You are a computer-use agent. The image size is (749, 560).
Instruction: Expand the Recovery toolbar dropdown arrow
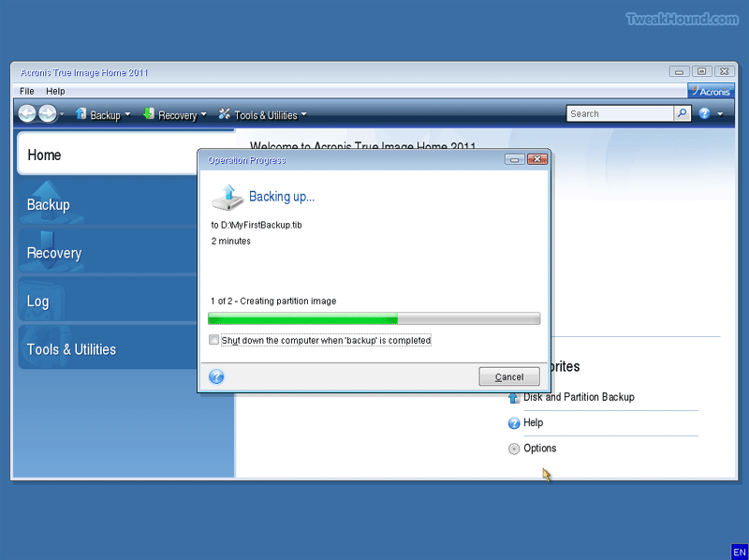click(204, 114)
